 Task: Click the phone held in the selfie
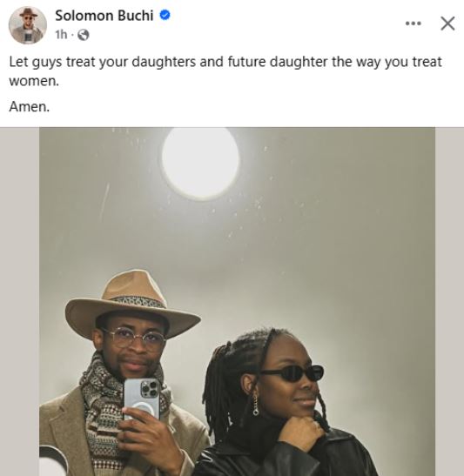click(142, 399)
